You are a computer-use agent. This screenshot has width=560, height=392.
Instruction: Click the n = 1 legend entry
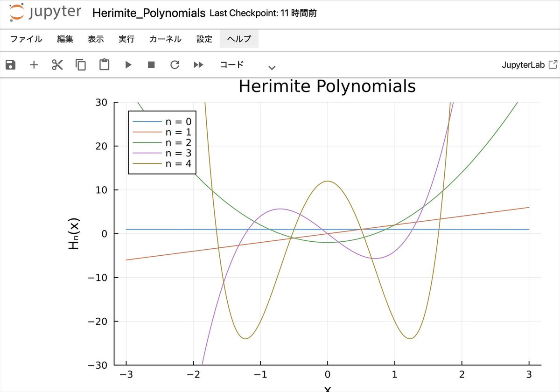tap(162, 132)
